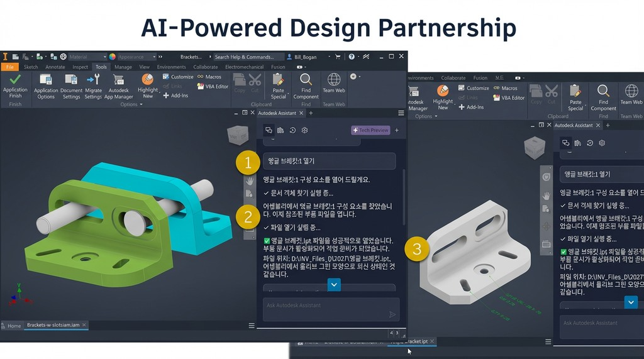
Task: Expand the Options panel dropdown in left ribbon
Action: click(131, 104)
